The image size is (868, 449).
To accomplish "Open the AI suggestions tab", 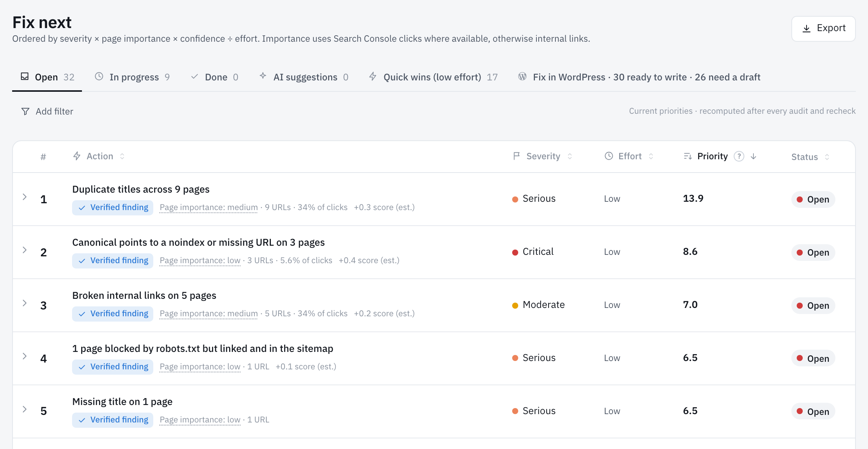I will [304, 77].
